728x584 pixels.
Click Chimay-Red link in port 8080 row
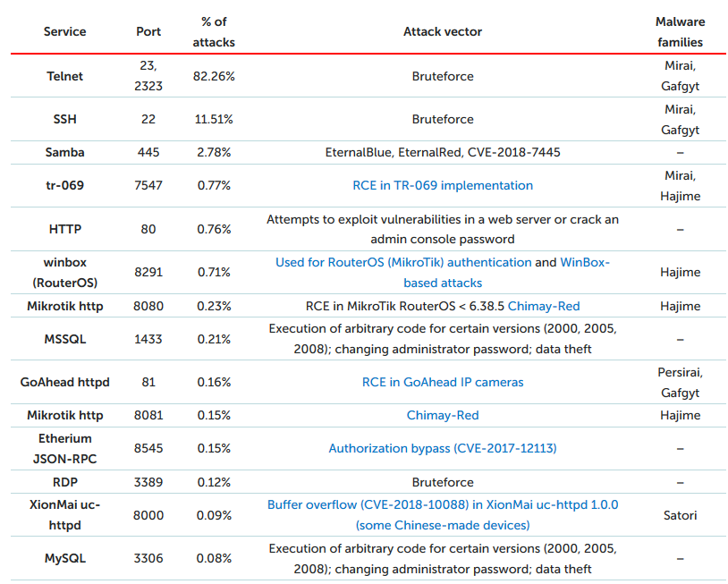pos(544,306)
